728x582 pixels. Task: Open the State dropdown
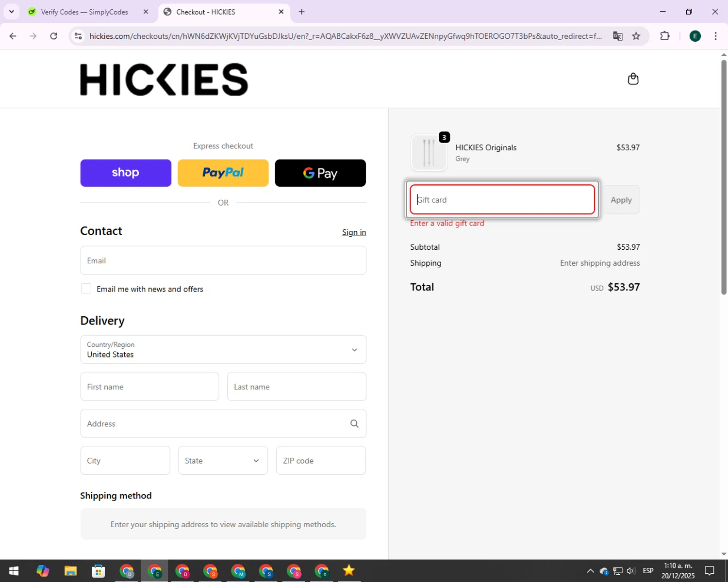[x=223, y=461]
